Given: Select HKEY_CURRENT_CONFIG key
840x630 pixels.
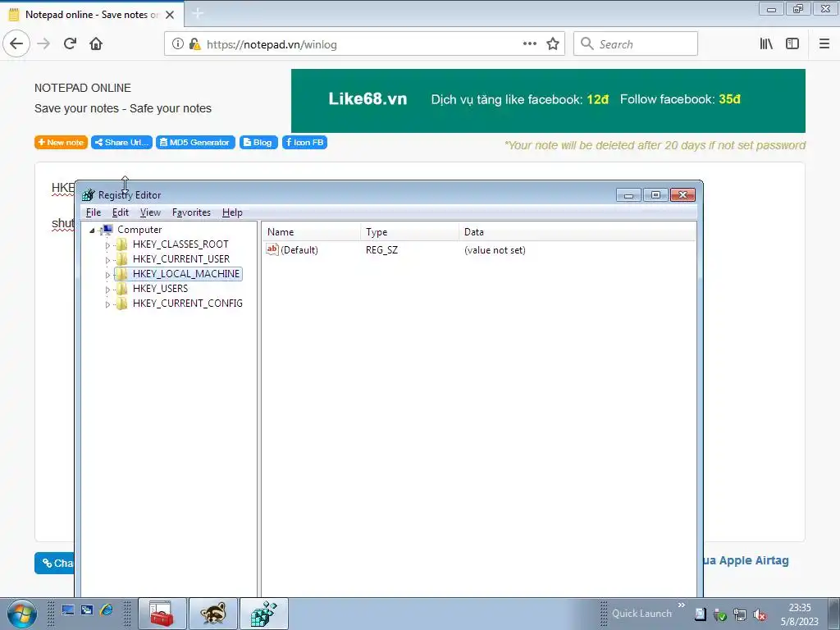Looking at the screenshot, I should [x=188, y=304].
